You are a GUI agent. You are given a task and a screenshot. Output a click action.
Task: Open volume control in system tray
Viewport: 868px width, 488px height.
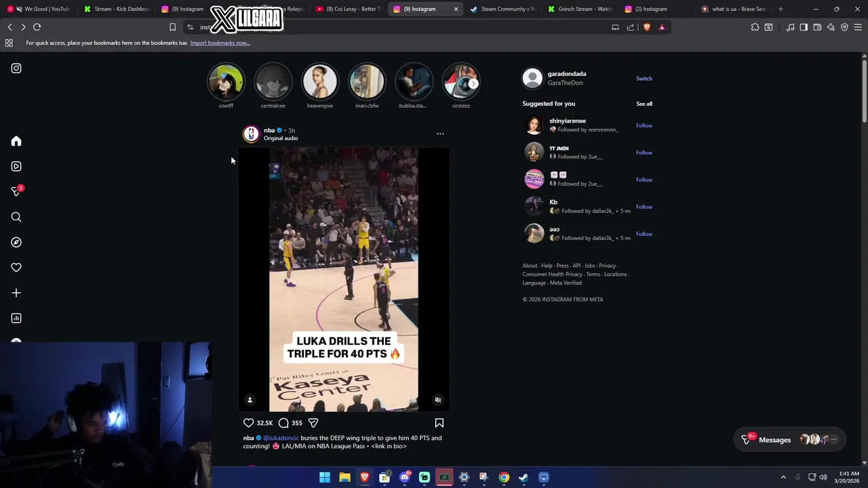825,477
